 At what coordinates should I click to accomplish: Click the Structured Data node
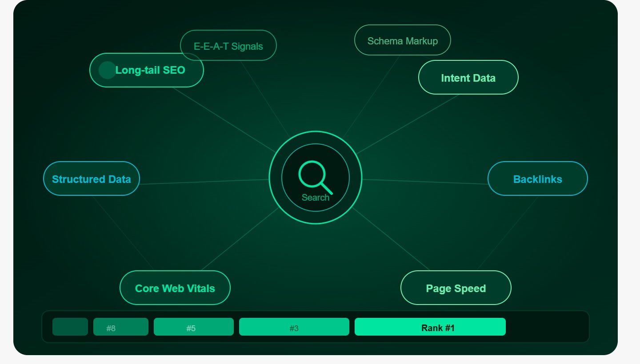click(92, 178)
